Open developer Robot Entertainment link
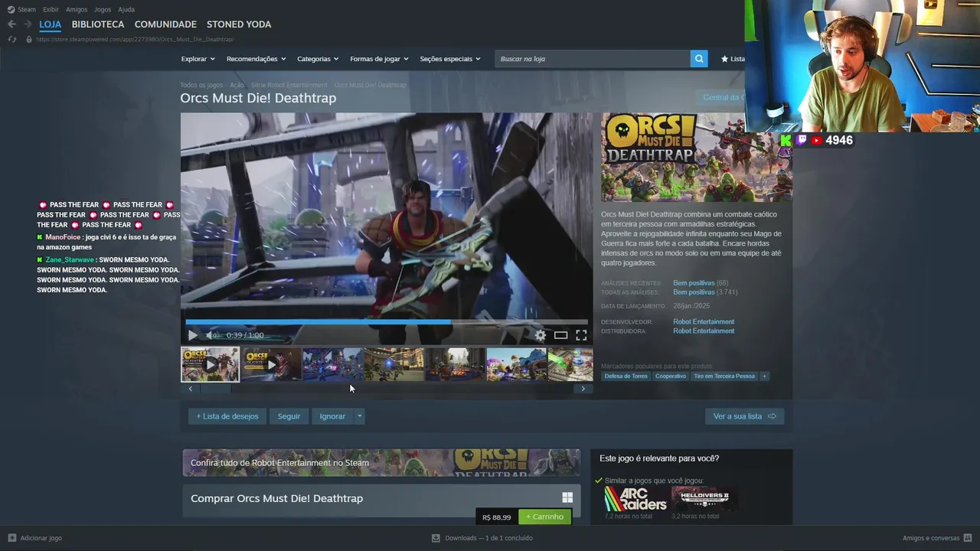The height and width of the screenshot is (551, 980). tap(704, 321)
